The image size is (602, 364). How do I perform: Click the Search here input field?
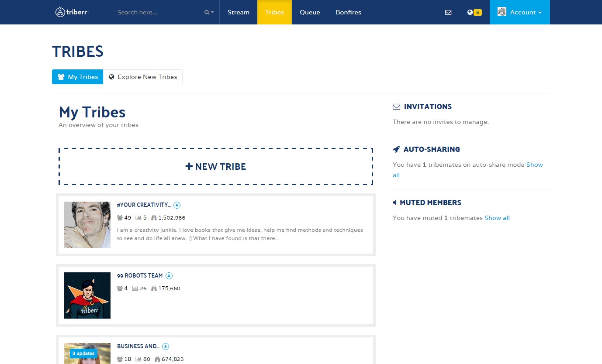pyautogui.click(x=157, y=12)
